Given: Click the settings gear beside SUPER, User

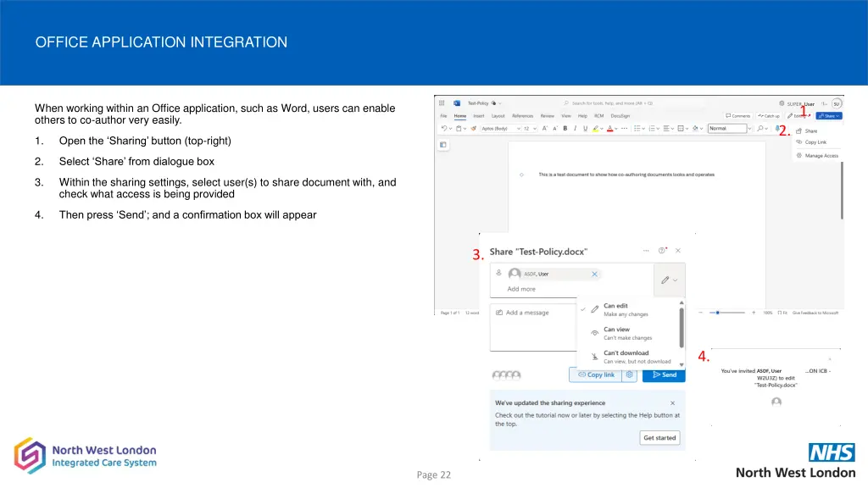Looking at the screenshot, I should coord(782,103).
